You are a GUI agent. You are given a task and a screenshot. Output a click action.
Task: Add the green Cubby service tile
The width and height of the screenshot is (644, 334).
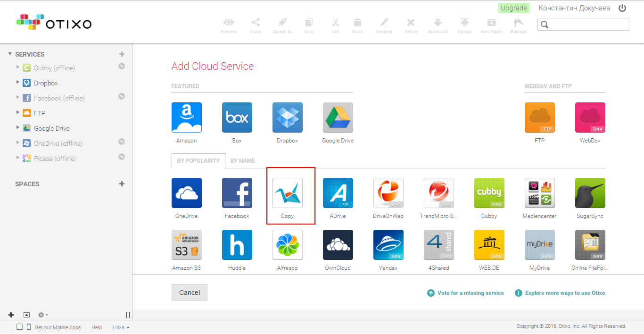489,193
